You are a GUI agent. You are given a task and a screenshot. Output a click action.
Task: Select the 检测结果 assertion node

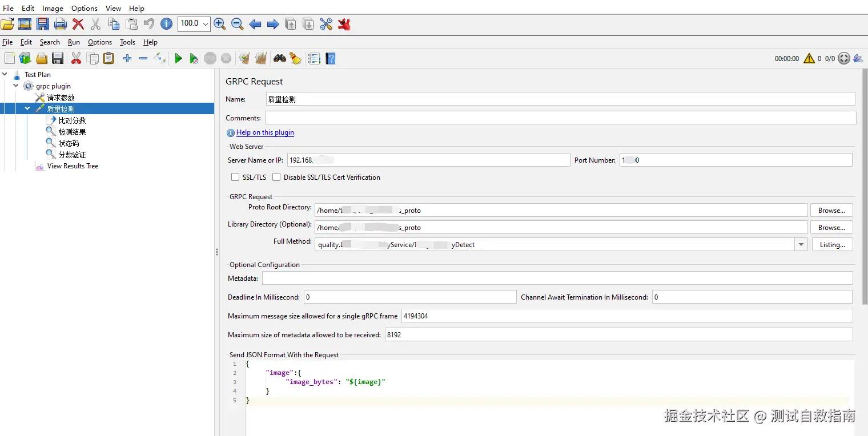(72, 132)
